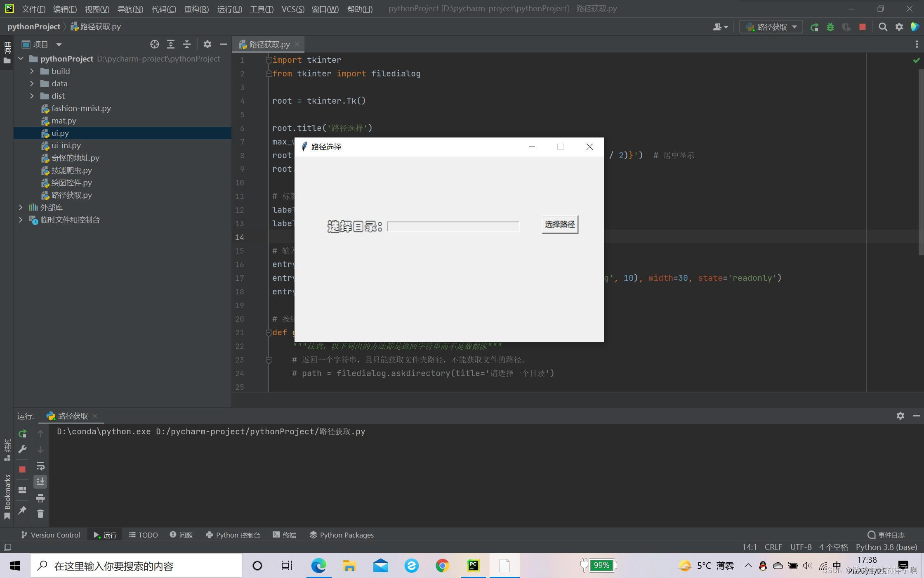The width and height of the screenshot is (924, 578).
Task: Switch to the 终端 tool window tab
Action: pos(285,535)
